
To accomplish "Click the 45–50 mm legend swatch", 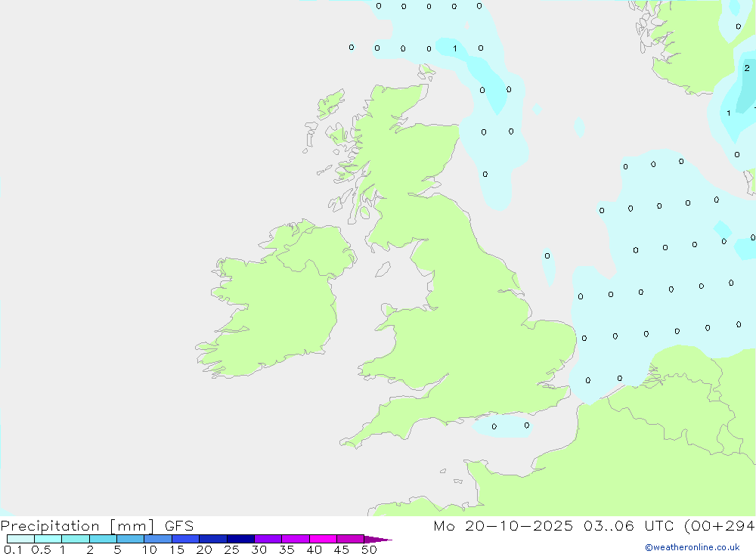I will pos(351,539).
